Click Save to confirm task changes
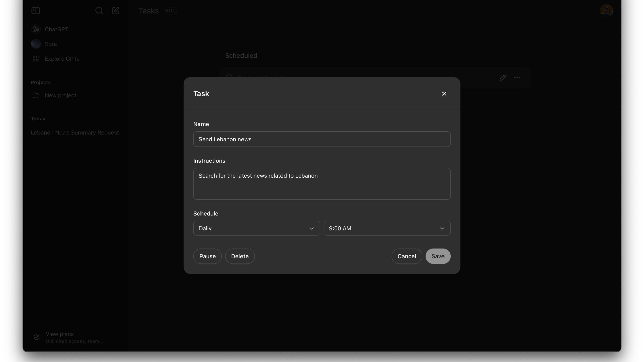 438,256
